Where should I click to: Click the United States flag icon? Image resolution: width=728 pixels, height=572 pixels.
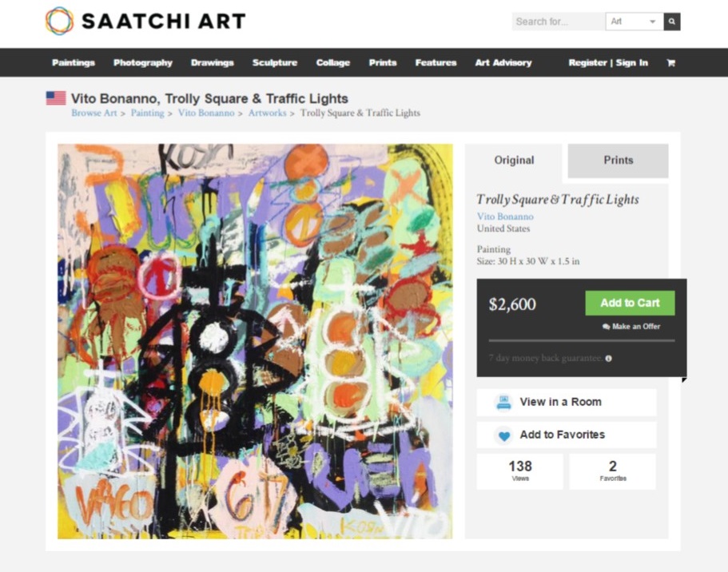[56, 98]
